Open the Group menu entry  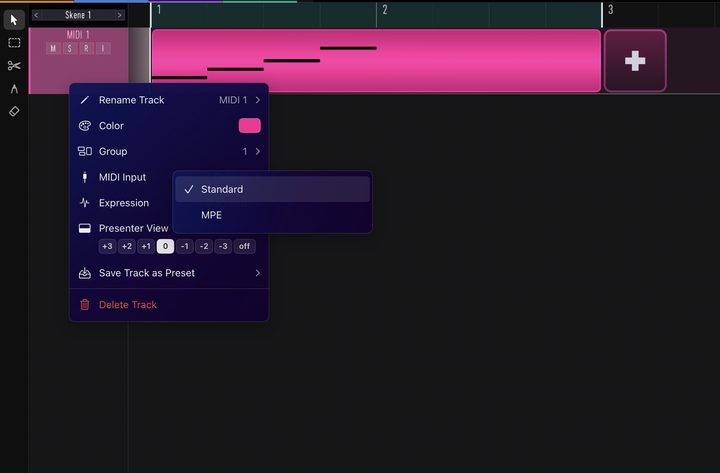coord(169,152)
